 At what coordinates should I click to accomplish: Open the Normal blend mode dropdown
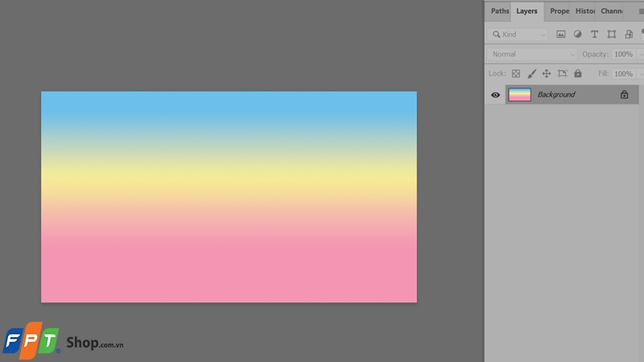532,54
